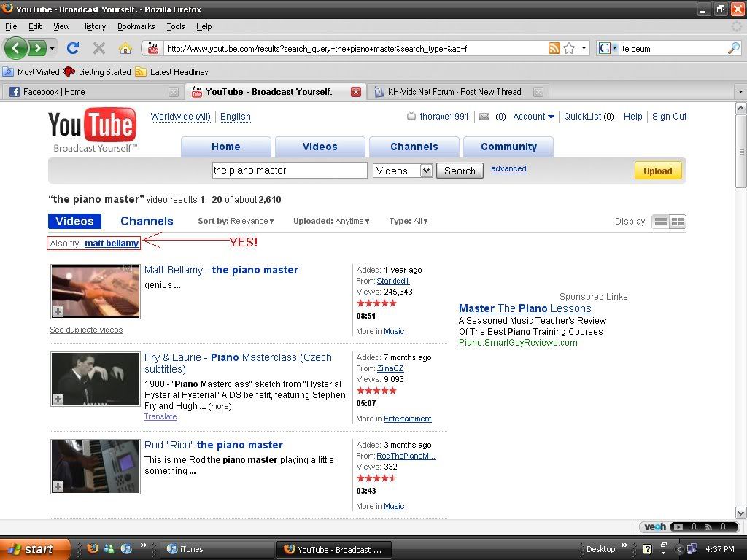This screenshot has height=560, width=747.
Task: Switch results display to list view
Action: 661,222
